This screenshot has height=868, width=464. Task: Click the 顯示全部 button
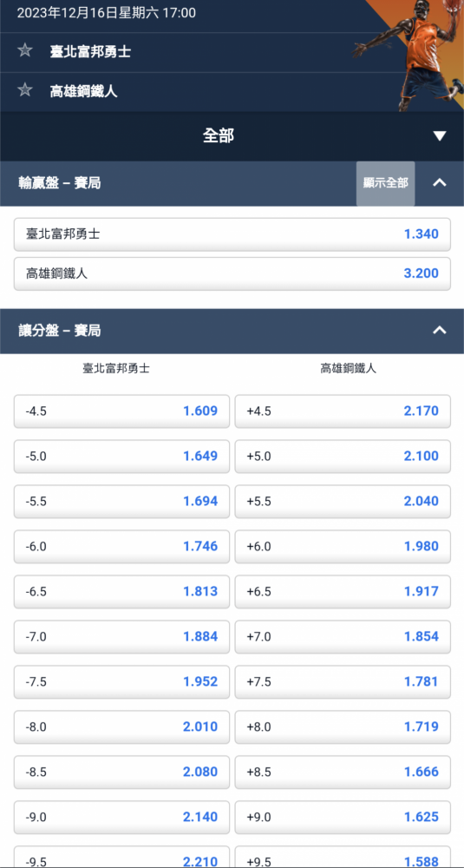[x=385, y=184]
